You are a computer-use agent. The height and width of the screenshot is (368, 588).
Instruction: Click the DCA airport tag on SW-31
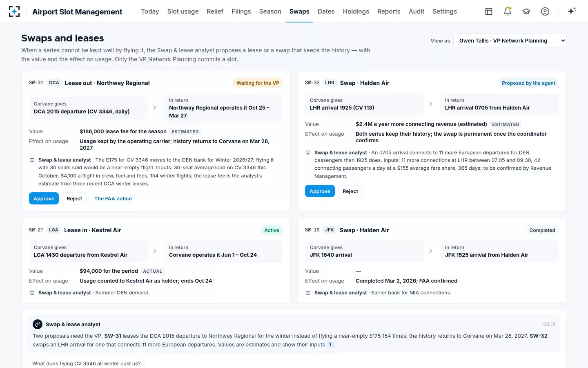pyautogui.click(x=54, y=83)
